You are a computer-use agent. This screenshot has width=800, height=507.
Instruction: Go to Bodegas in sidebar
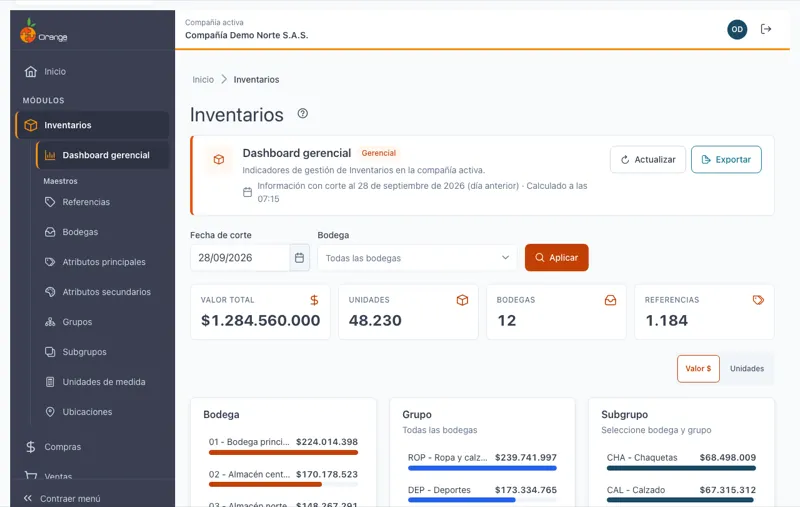tap(102, 232)
